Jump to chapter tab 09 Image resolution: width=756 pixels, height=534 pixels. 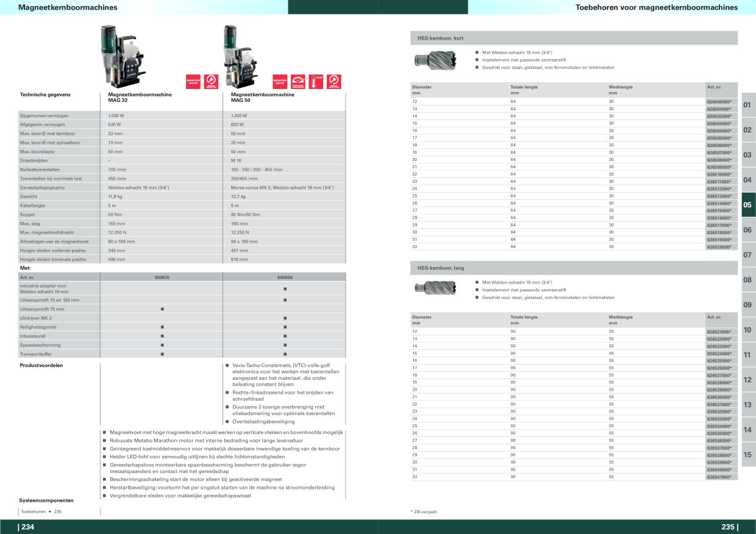coord(747,305)
